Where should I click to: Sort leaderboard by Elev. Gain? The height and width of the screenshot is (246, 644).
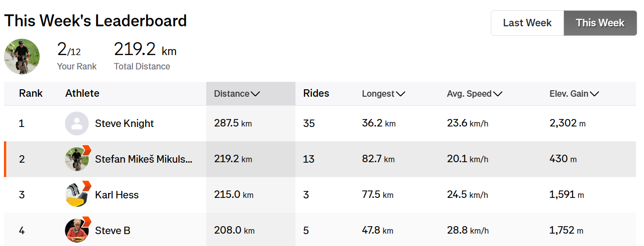pyautogui.click(x=574, y=94)
